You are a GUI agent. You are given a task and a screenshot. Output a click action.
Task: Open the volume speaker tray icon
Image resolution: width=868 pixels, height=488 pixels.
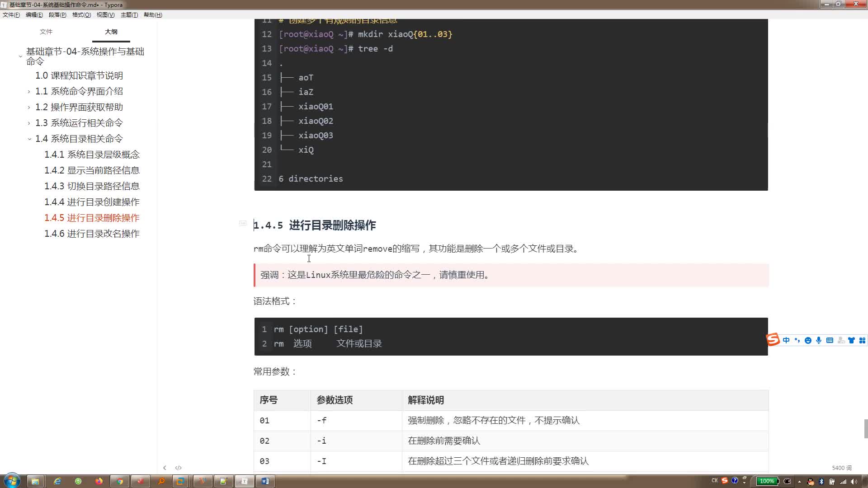coord(854,482)
